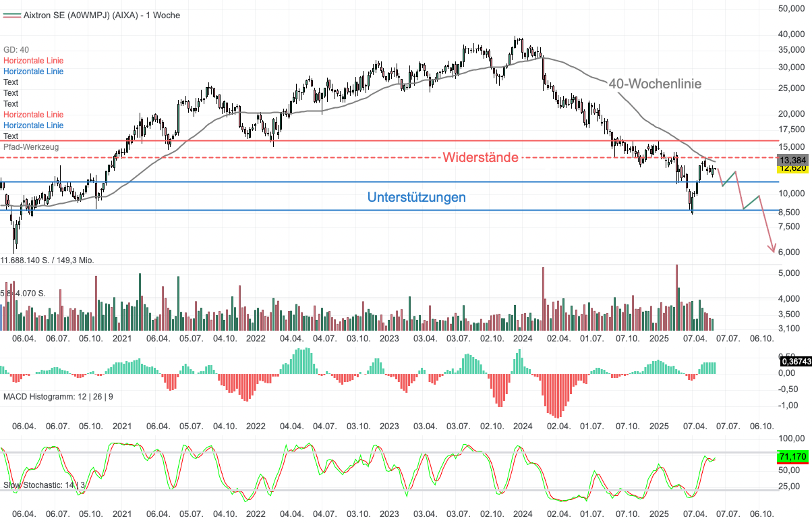Click the 20,000 price axis label
Viewport: 812px width, 523px height.
tap(793, 114)
